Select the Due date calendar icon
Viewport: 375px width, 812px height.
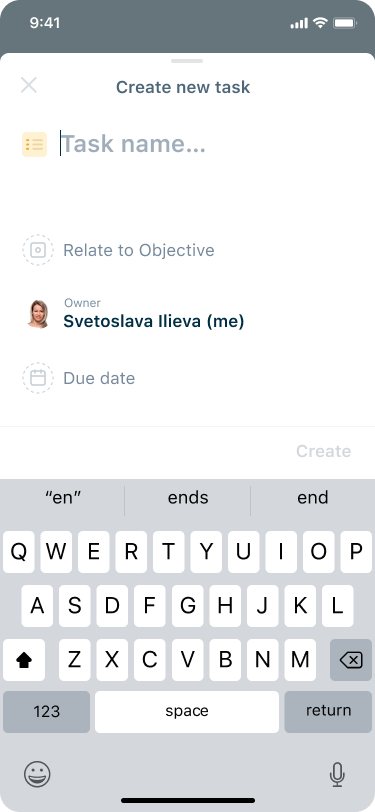coord(38,378)
